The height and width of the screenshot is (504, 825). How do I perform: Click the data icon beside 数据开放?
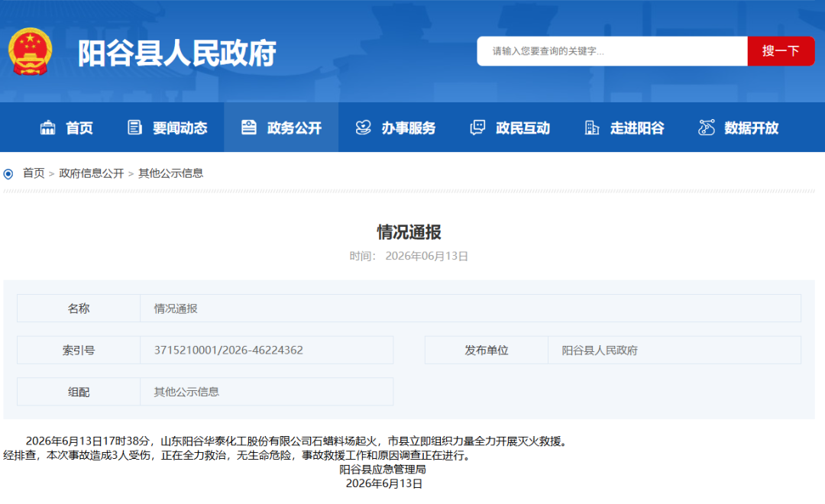(x=706, y=128)
